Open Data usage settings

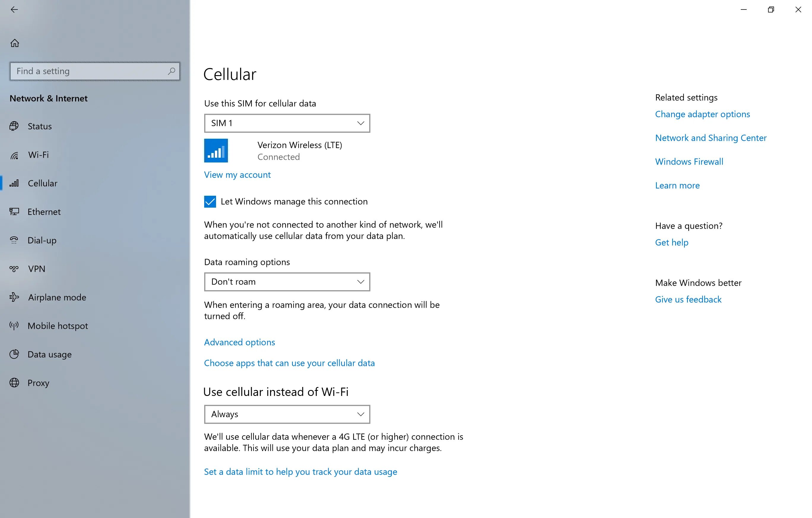pos(94,354)
